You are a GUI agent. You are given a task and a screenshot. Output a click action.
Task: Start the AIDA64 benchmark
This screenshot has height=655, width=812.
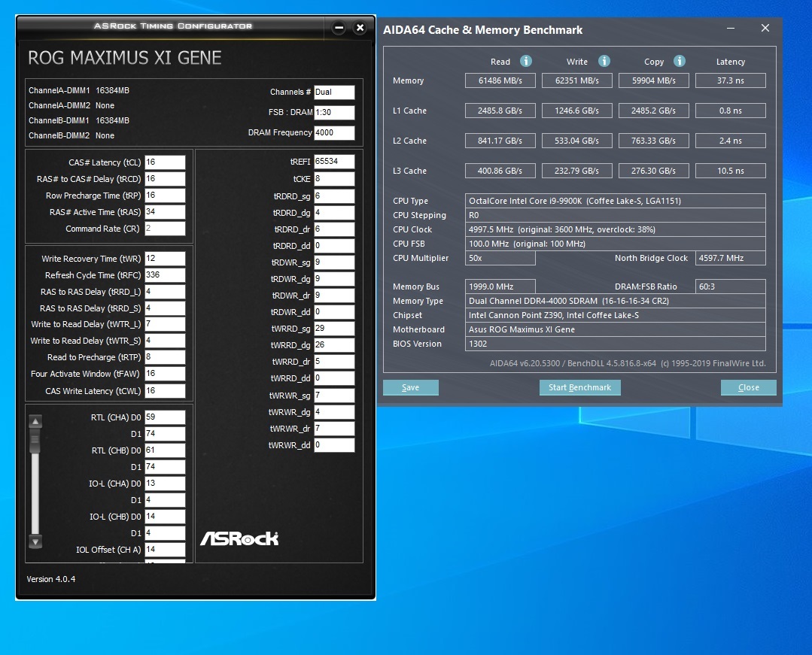point(579,387)
